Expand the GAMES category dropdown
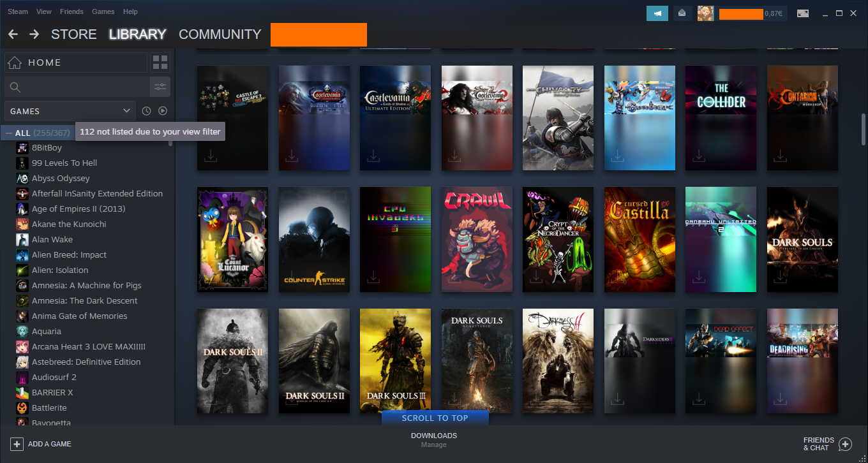This screenshot has height=463, width=868. [70, 111]
